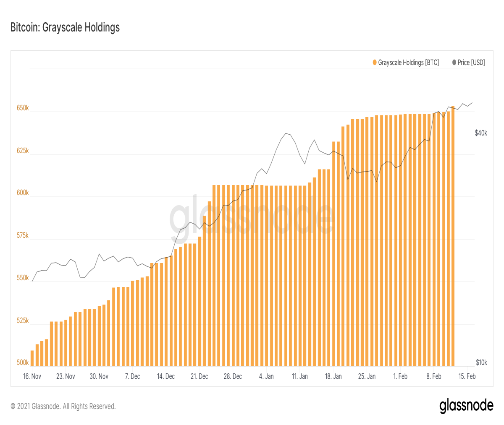The image size is (504, 425).
Task: Click the 8. Feb date label
Action: pyautogui.click(x=434, y=376)
